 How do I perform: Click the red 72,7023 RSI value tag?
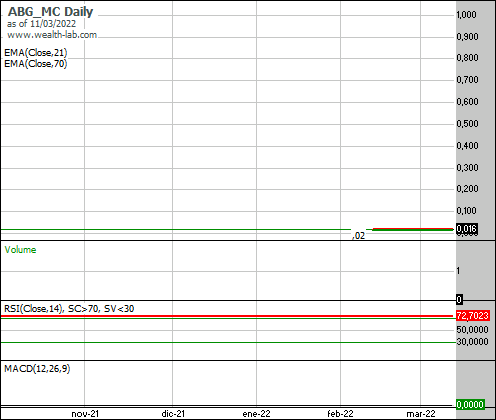click(473, 315)
